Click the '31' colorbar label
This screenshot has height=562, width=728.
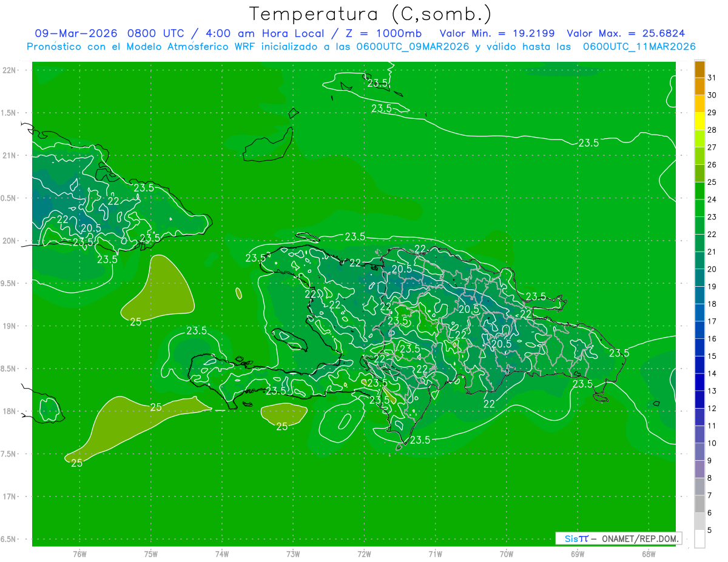712,78
